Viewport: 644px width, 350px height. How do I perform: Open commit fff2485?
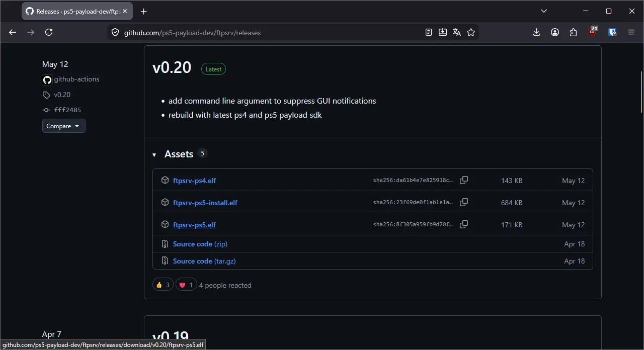pos(67,110)
